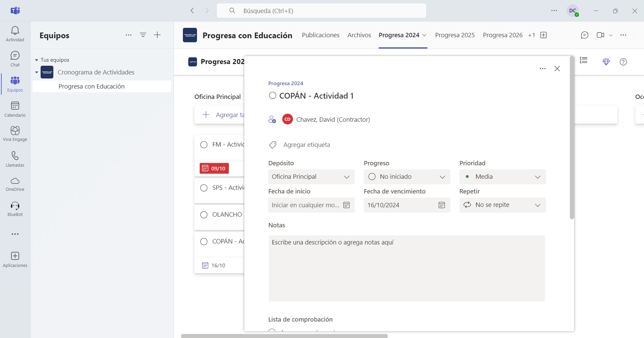Image resolution: width=644 pixels, height=338 pixels.
Task: Open the DC profile avatar
Action: (x=573, y=11)
